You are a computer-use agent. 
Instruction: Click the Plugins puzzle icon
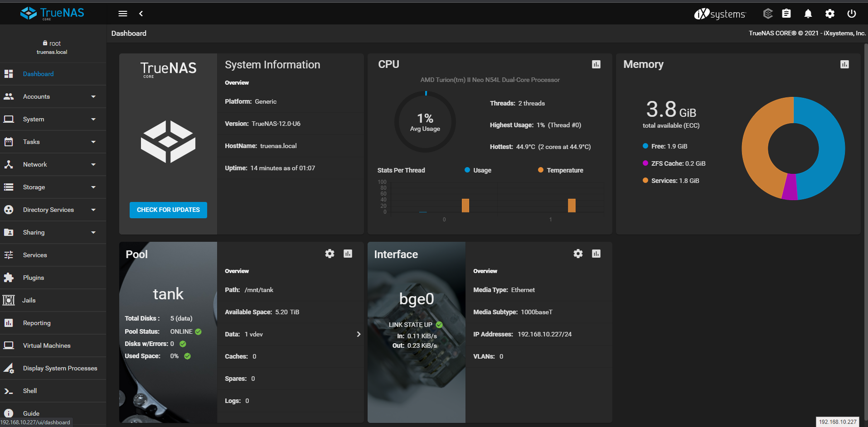coord(9,278)
